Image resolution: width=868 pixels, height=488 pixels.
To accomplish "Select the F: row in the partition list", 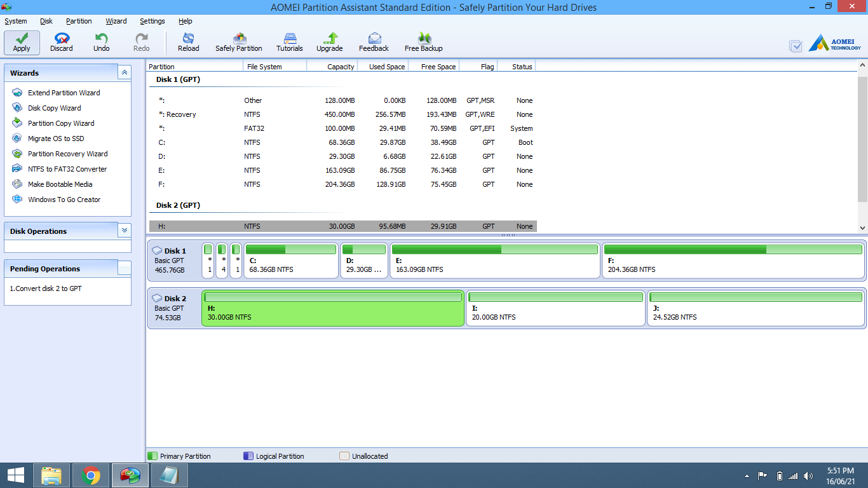I will click(343, 184).
